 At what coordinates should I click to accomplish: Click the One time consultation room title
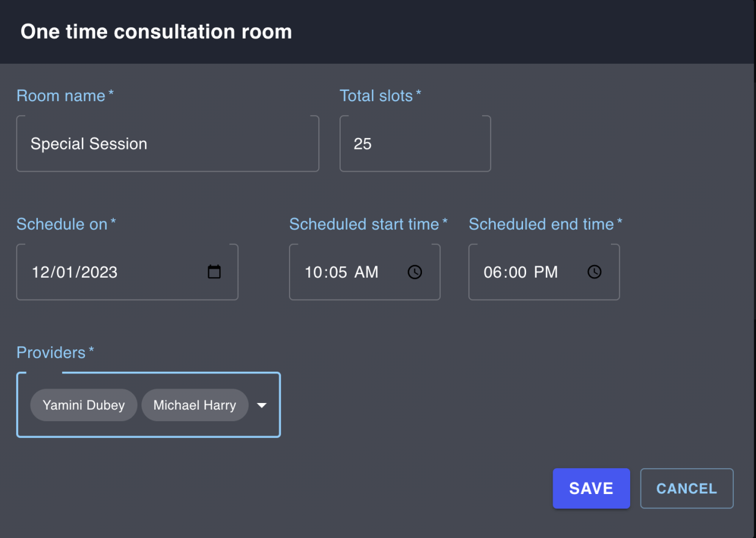pyautogui.click(x=157, y=31)
